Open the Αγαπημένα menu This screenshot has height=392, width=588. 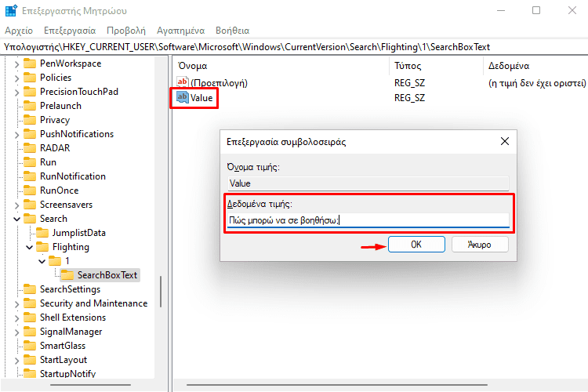tap(181, 31)
